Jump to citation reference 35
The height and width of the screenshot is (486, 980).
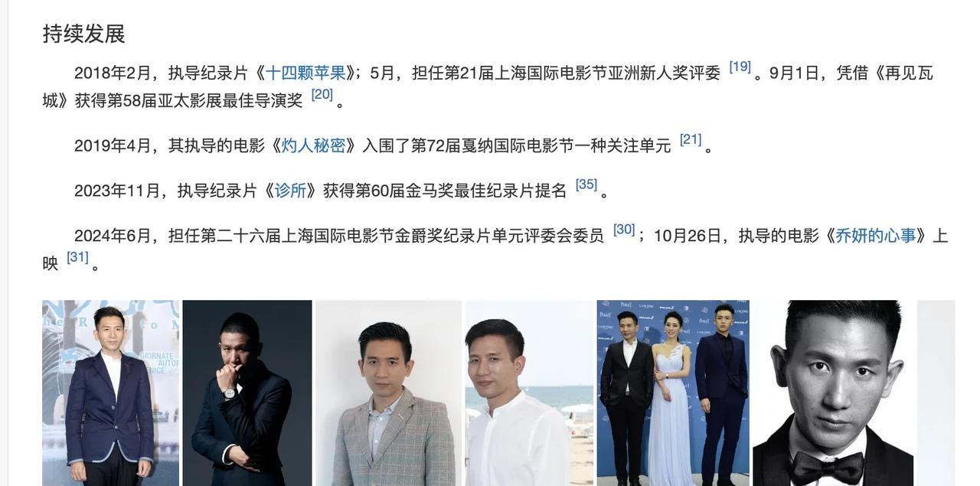(x=586, y=184)
